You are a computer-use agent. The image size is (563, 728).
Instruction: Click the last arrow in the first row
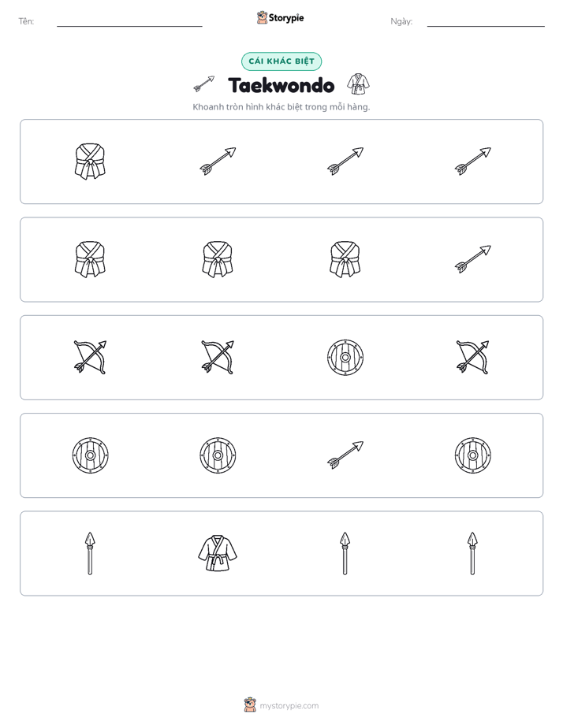click(472, 161)
